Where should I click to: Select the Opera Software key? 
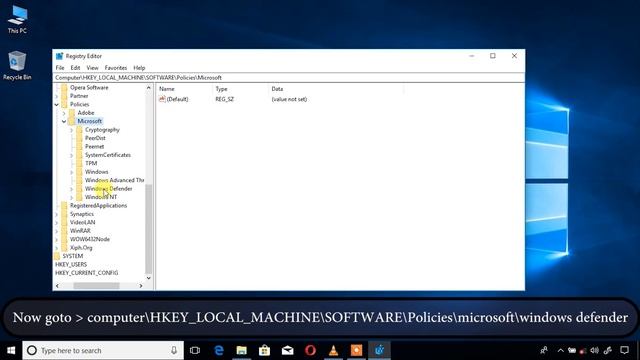point(89,87)
